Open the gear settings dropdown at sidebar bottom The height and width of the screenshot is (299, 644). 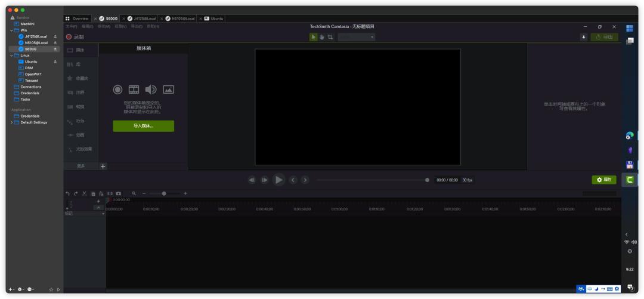point(21,289)
